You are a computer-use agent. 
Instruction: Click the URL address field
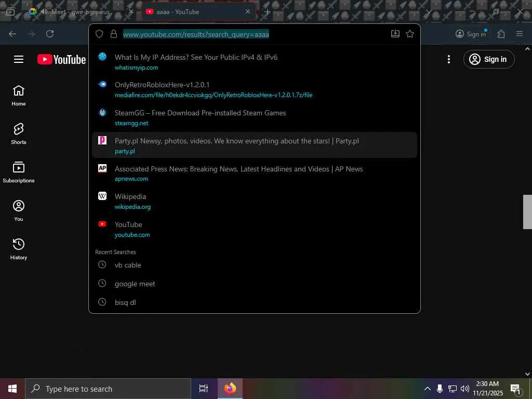[255, 34]
